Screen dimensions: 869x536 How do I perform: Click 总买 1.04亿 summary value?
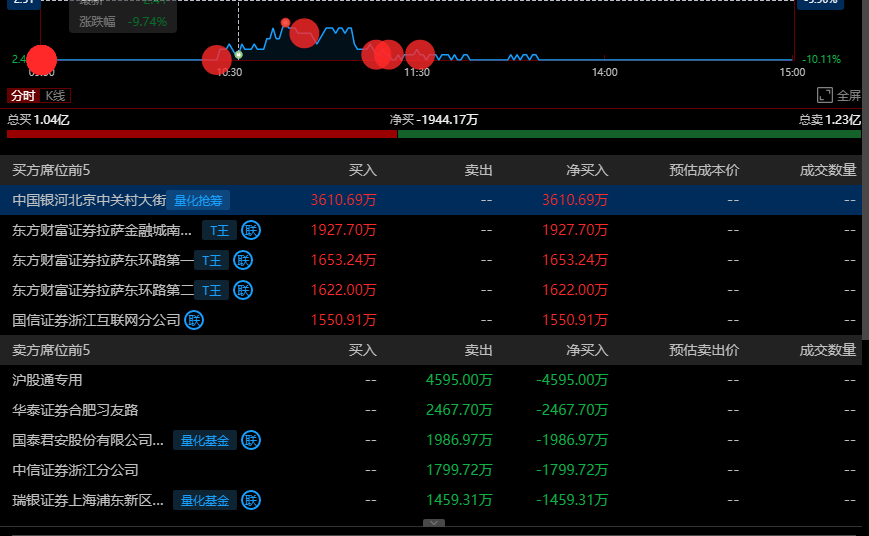[38, 120]
